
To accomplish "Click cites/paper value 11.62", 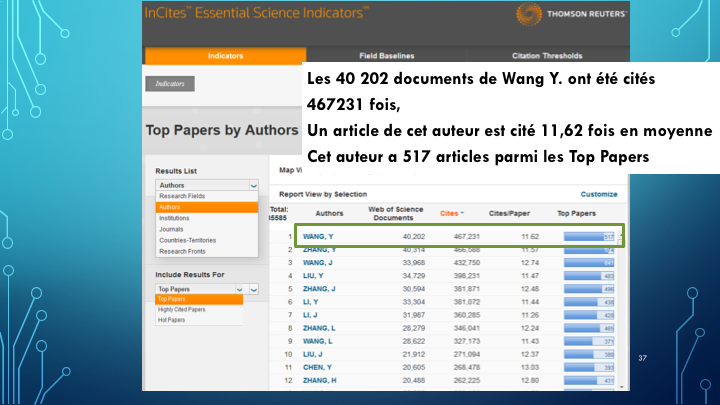I will pyautogui.click(x=530, y=236).
